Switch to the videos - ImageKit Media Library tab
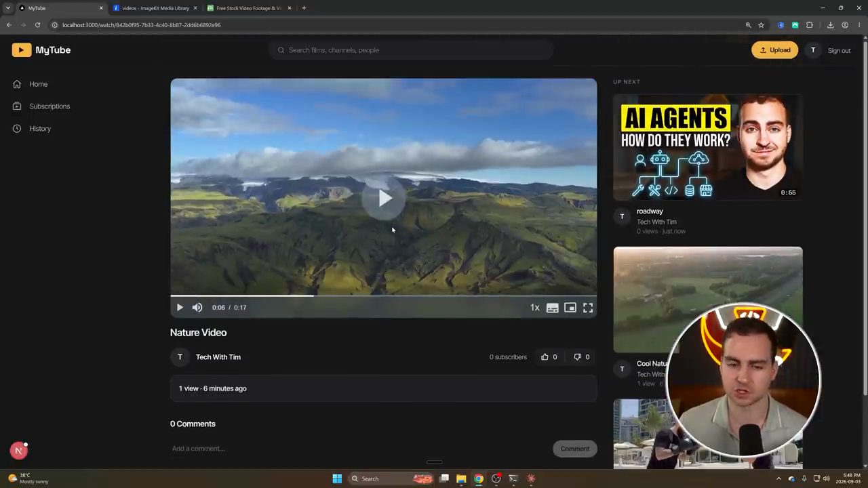The width and height of the screenshot is (868, 488). coord(155,8)
